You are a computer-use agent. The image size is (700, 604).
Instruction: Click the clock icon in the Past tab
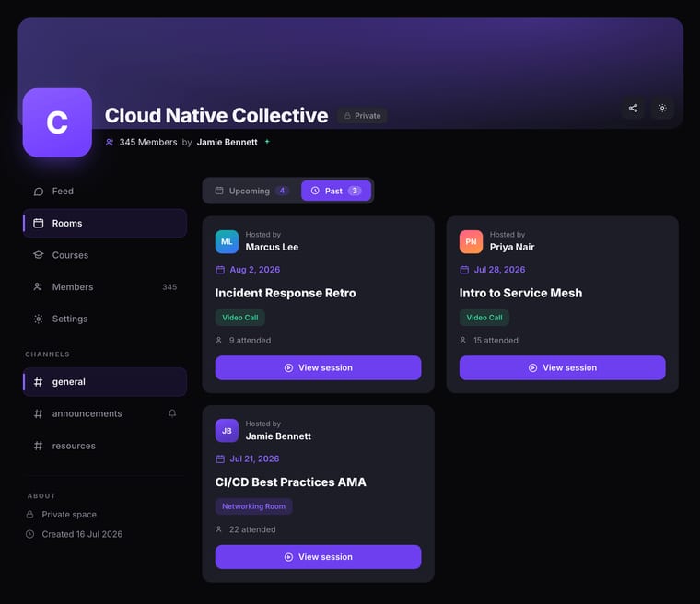[315, 191]
